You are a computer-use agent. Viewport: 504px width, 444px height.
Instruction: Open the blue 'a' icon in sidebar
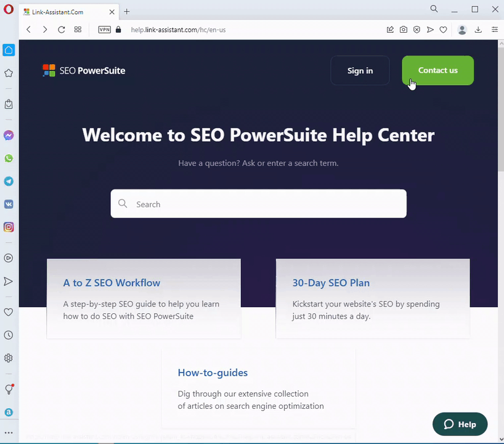(9, 412)
